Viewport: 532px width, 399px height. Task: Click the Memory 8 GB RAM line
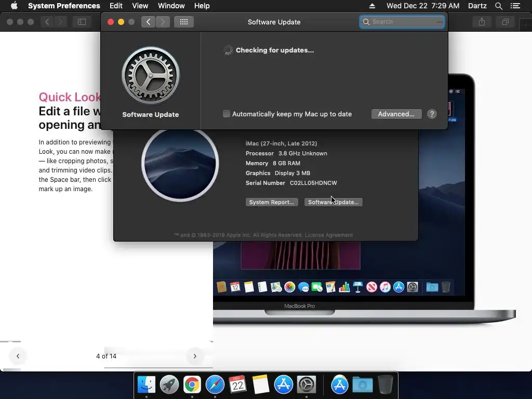tap(273, 163)
